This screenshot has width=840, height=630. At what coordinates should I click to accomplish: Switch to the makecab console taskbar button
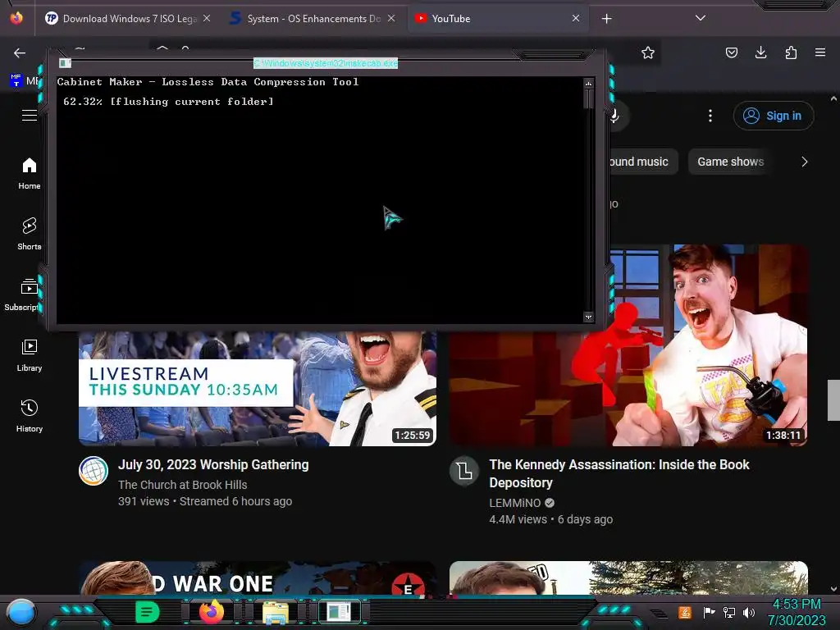339,612
